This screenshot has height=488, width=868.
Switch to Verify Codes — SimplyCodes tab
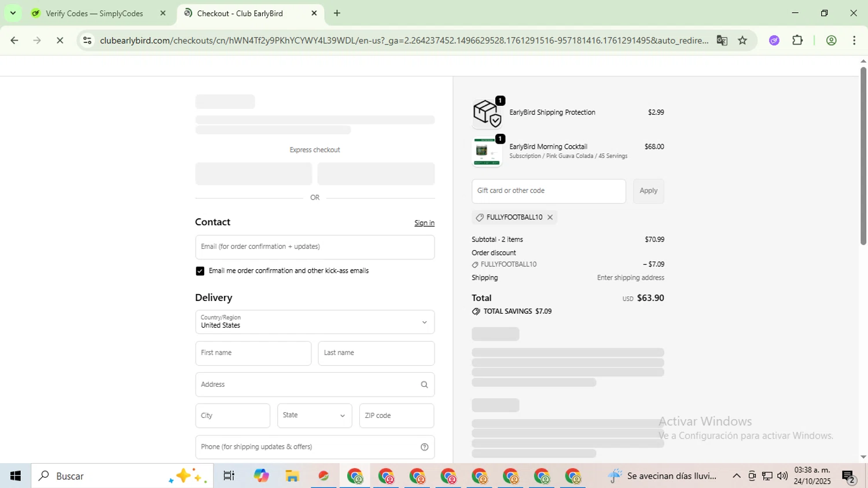94,13
